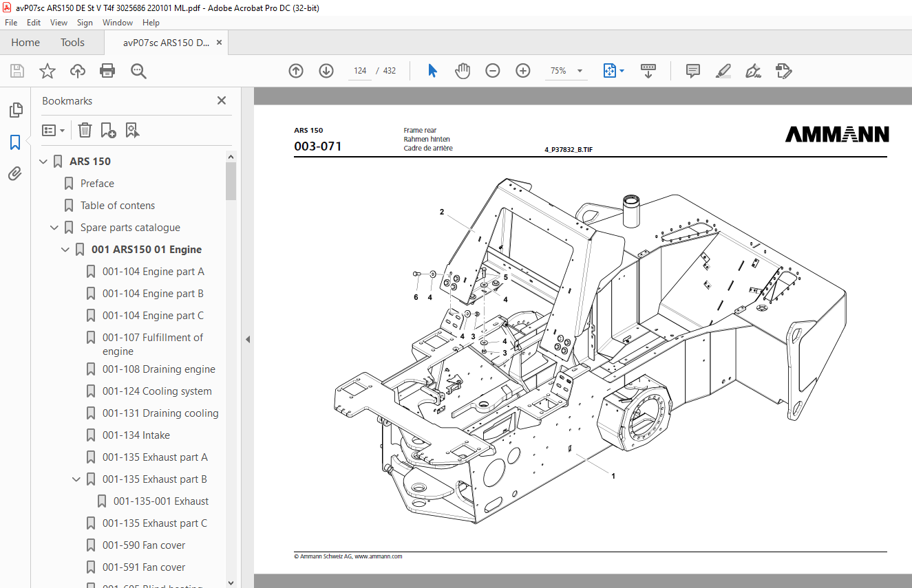Click the bookmarks panel scroll up arrow
Viewport: 912px width, 588px height.
click(231, 157)
